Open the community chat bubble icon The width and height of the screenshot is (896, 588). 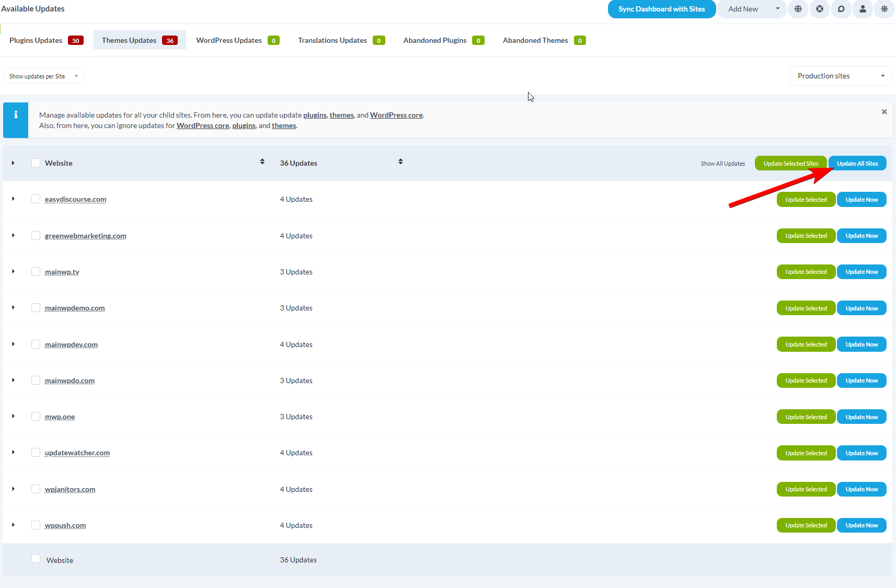(x=841, y=9)
